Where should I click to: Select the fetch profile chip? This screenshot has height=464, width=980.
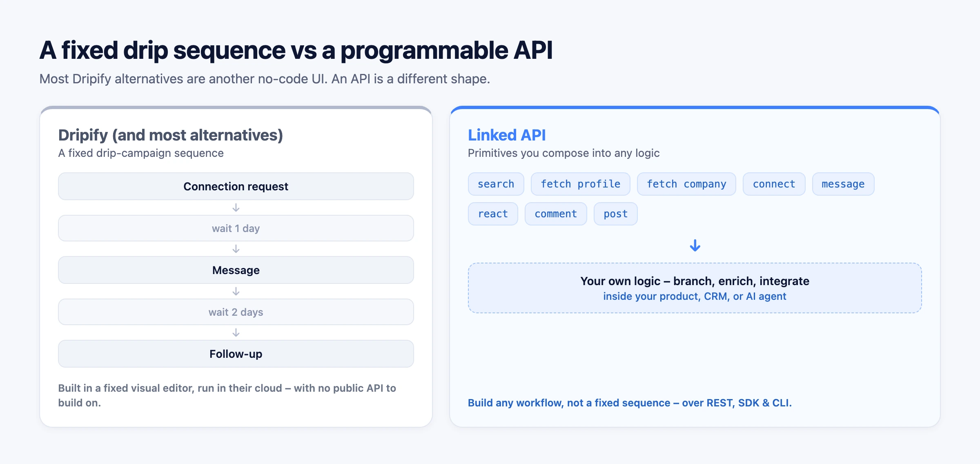pos(580,184)
